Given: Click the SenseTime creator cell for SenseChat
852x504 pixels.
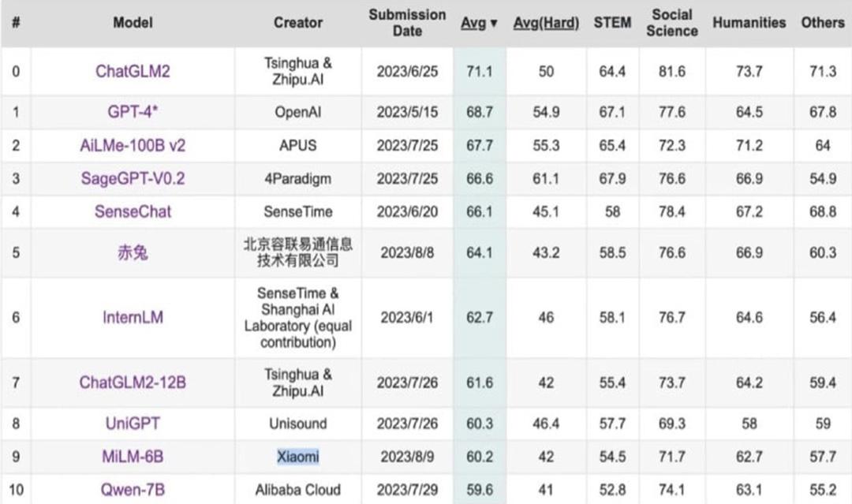Looking at the screenshot, I should tap(297, 212).
